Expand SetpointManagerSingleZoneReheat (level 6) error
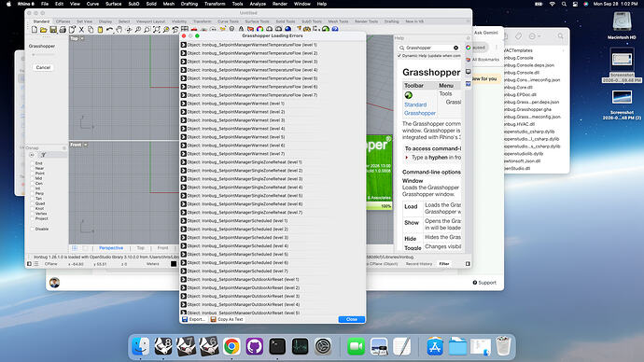 click(x=184, y=204)
